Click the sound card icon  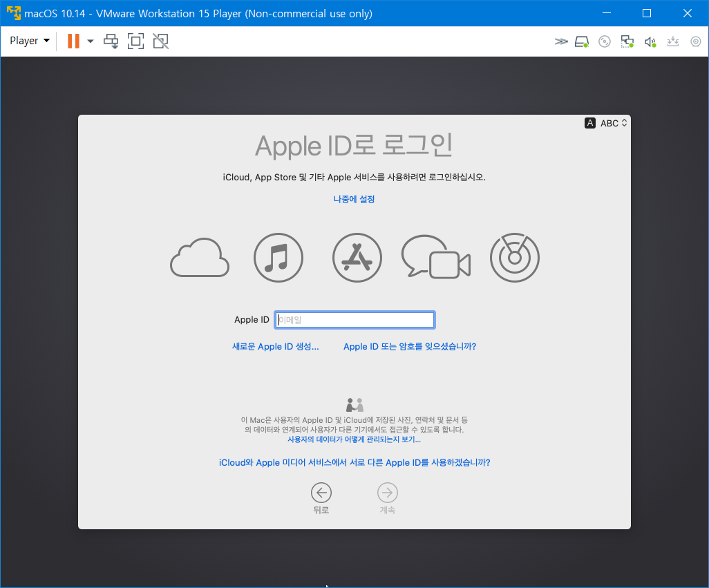click(650, 42)
